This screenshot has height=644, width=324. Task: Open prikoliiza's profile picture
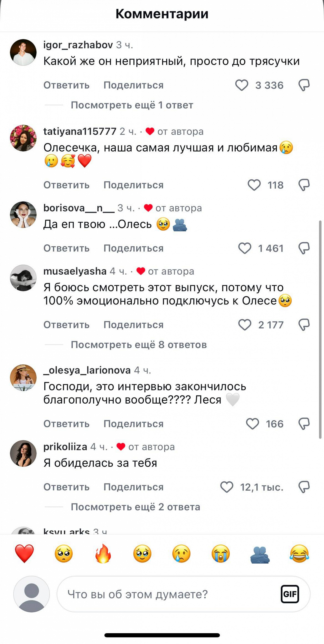tap(23, 454)
